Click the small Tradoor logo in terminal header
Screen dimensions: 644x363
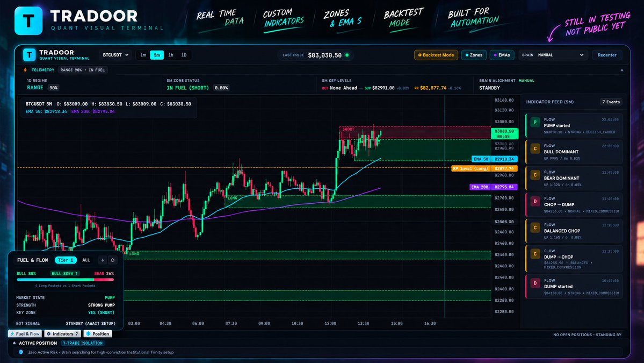click(x=29, y=55)
